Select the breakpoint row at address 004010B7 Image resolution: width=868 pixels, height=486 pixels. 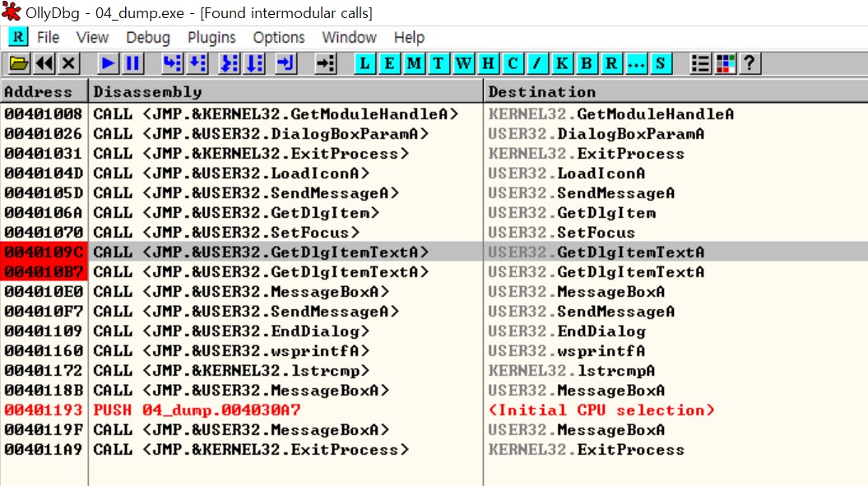(x=434, y=272)
